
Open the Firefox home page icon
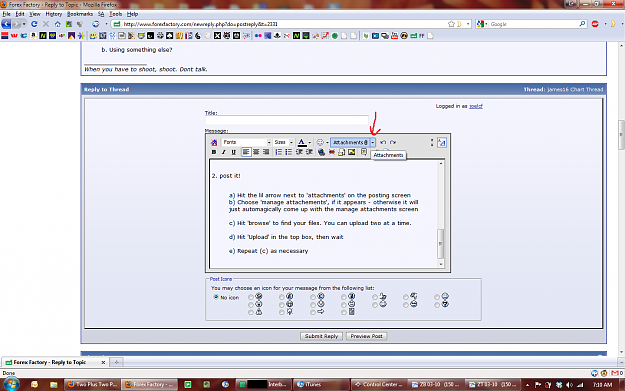[57, 24]
